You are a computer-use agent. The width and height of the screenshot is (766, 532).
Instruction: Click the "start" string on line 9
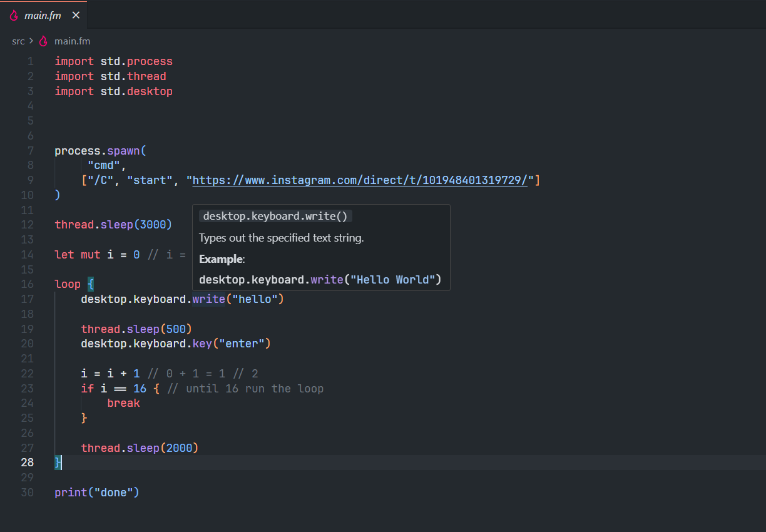pos(150,180)
